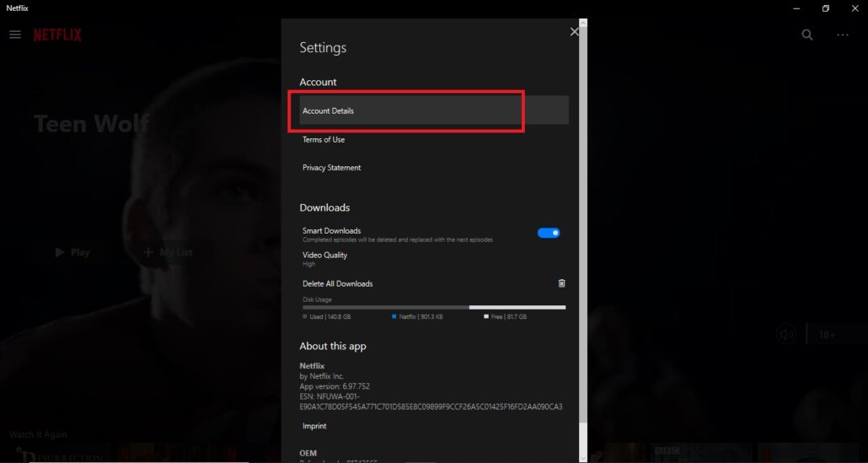The height and width of the screenshot is (463, 868).
Task: Select the Netflix 901.3 KB legend
Action: (417, 317)
